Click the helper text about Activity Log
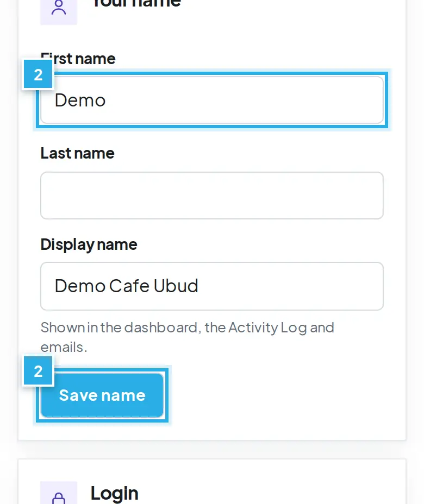 coord(187,337)
